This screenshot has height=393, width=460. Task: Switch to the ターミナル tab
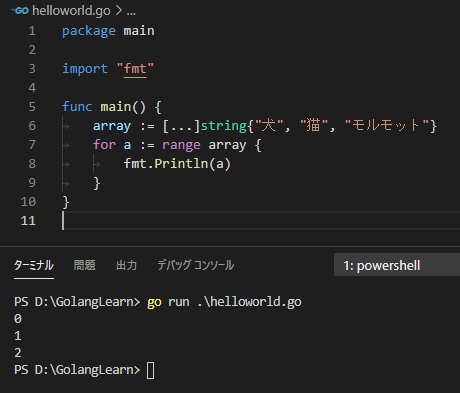tap(34, 265)
